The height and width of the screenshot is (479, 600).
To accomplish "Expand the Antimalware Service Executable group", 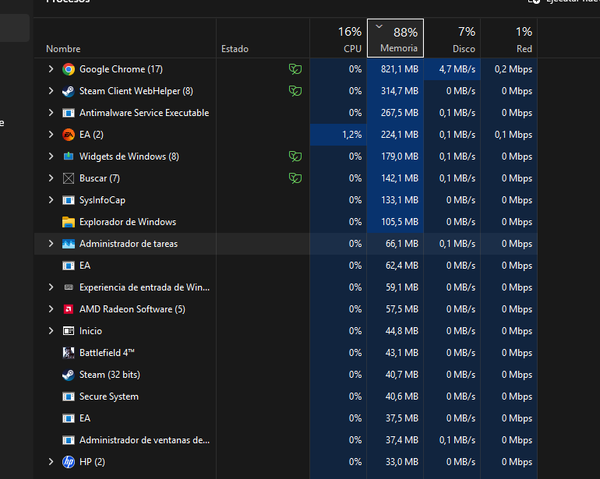I will (x=51, y=113).
